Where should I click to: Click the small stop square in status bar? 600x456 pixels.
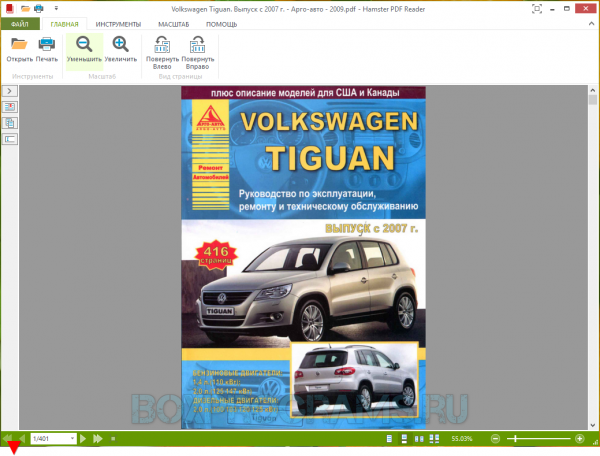tap(113, 439)
